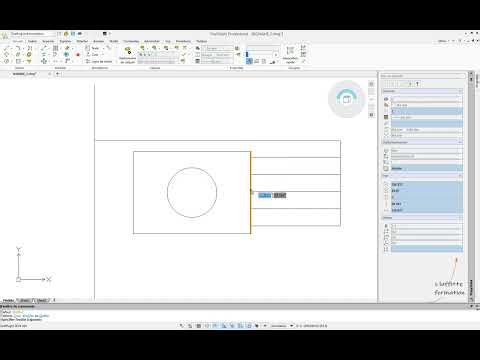Click the bottom view-control icon beside the canvas
Screen dimensions: 480x360
pos(371,115)
